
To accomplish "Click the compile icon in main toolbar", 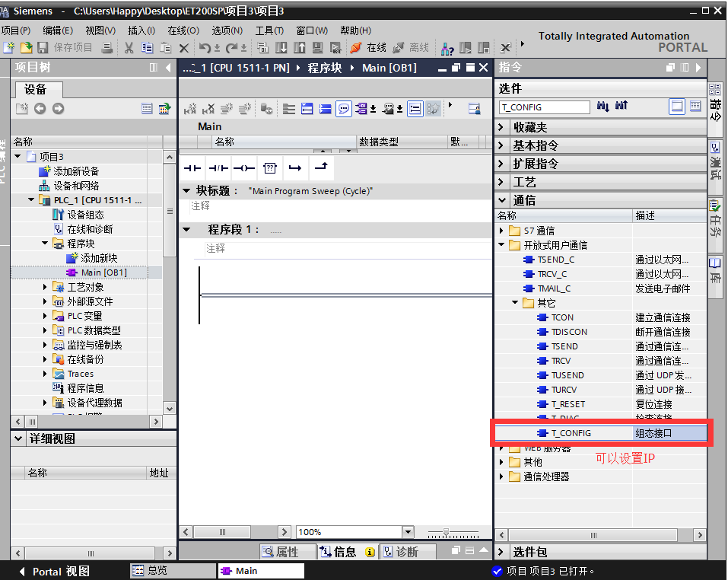I will pyautogui.click(x=262, y=47).
